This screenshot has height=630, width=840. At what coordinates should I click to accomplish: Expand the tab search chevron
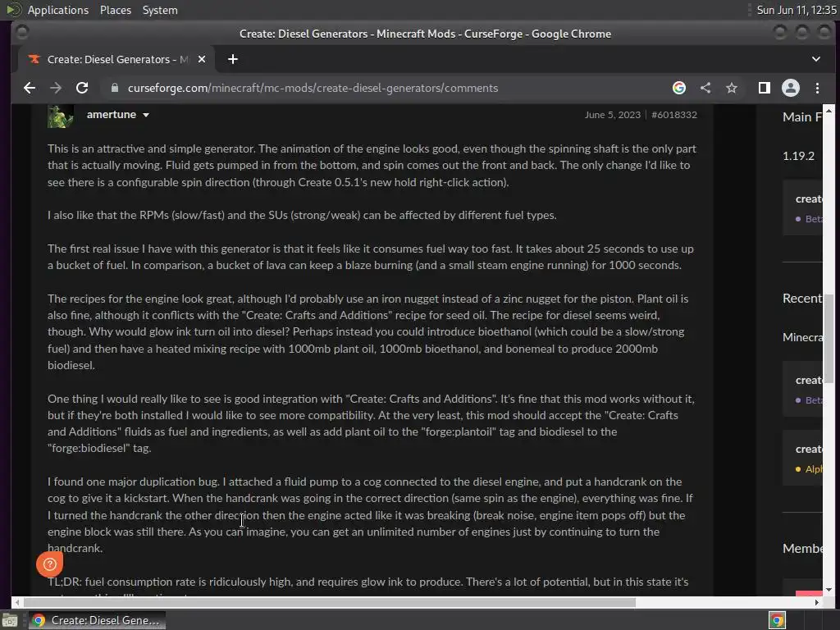pyautogui.click(x=816, y=59)
